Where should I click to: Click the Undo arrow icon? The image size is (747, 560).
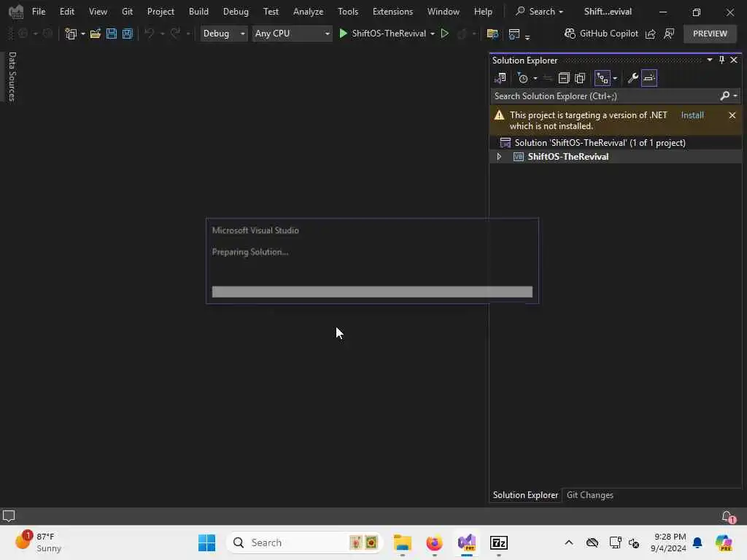pyautogui.click(x=150, y=34)
